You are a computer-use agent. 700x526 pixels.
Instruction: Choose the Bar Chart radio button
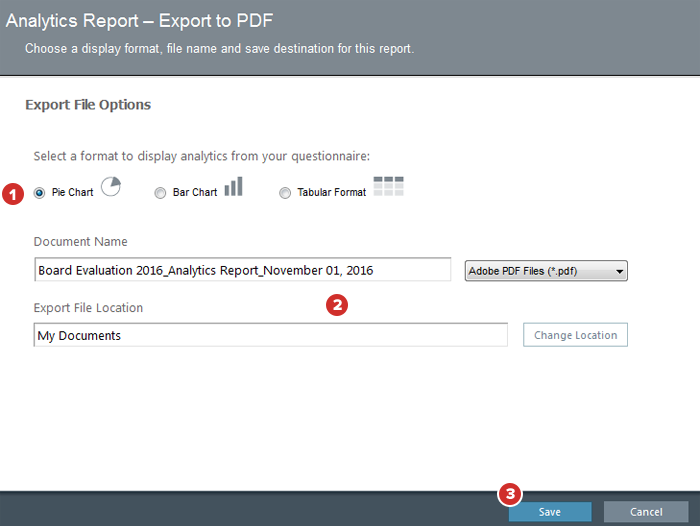(160, 193)
